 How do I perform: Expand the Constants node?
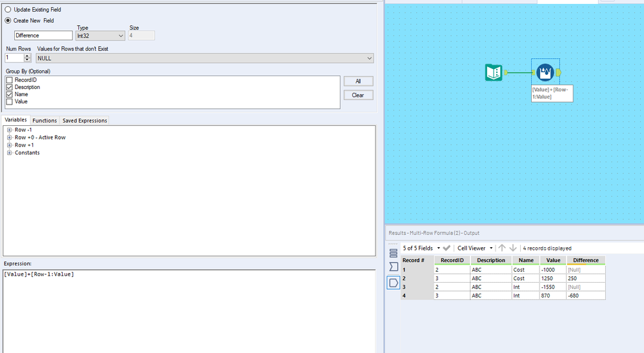(9, 153)
